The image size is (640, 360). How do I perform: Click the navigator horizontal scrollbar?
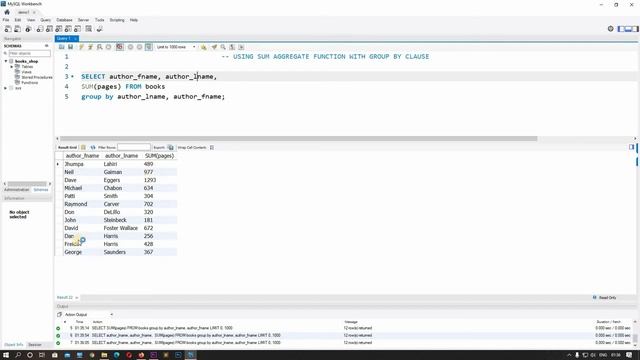(27, 184)
